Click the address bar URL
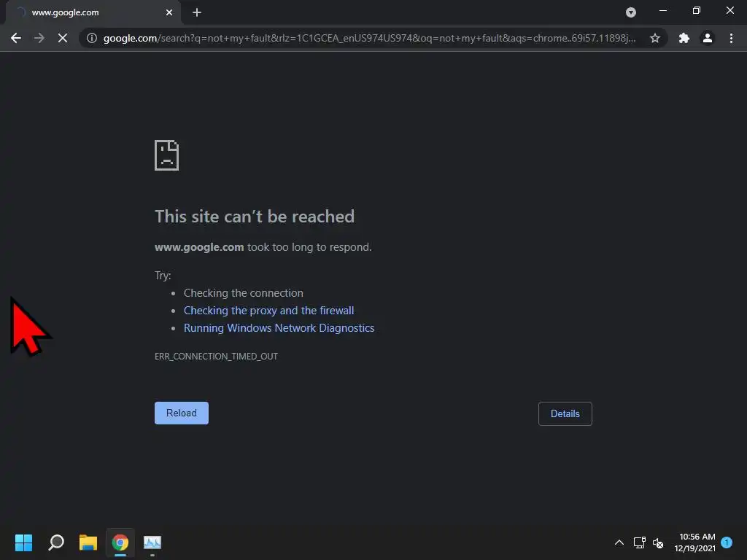The height and width of the screenshot is (560, 747). pyautogui.click(x=369, y=38)
